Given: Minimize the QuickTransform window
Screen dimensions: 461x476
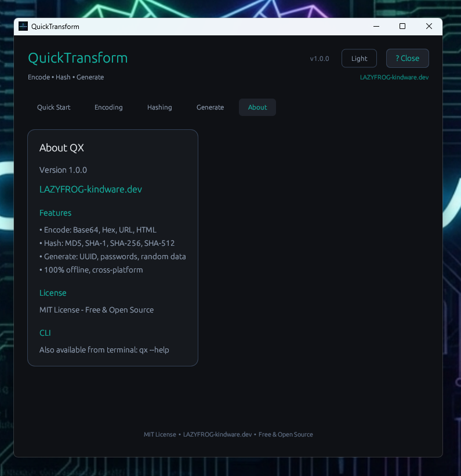Looking at the screenshot, I should [x=376, y=27].
